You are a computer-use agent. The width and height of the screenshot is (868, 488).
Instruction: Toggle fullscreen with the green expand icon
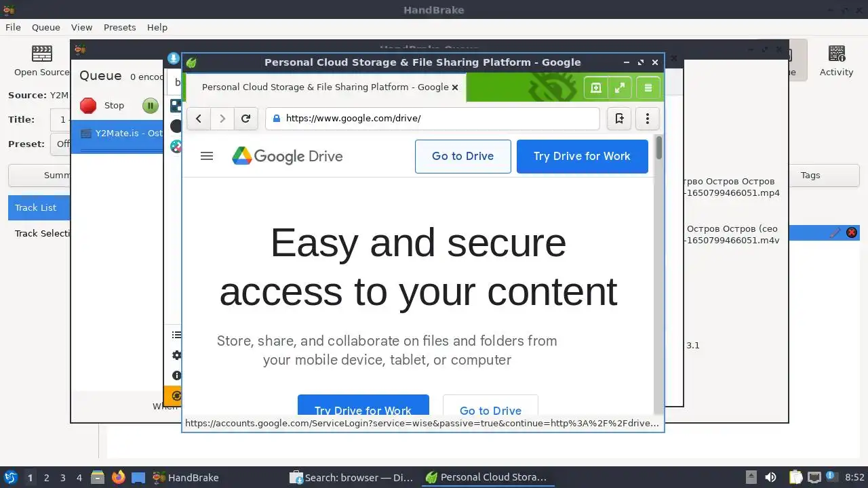[x=620, y=87]
